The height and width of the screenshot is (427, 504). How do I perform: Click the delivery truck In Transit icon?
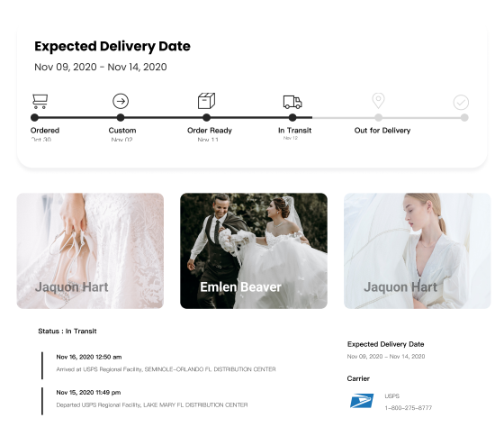click(x=292, y=102)
